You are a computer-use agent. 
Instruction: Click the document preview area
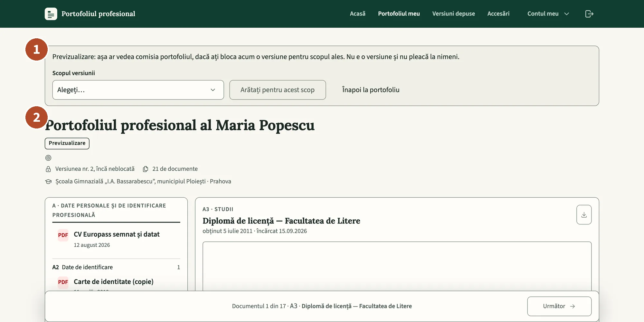click(x=397, y=266)
